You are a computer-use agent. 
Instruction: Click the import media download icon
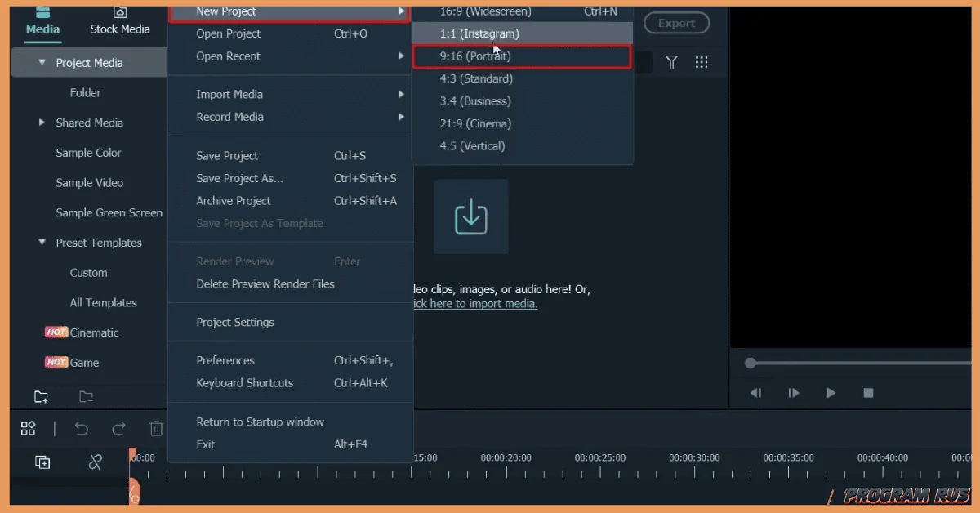[470, 216]
